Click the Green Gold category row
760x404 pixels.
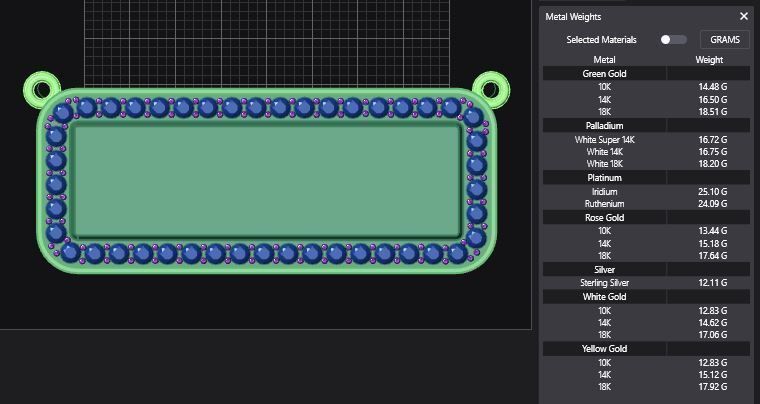pos(647,74)
